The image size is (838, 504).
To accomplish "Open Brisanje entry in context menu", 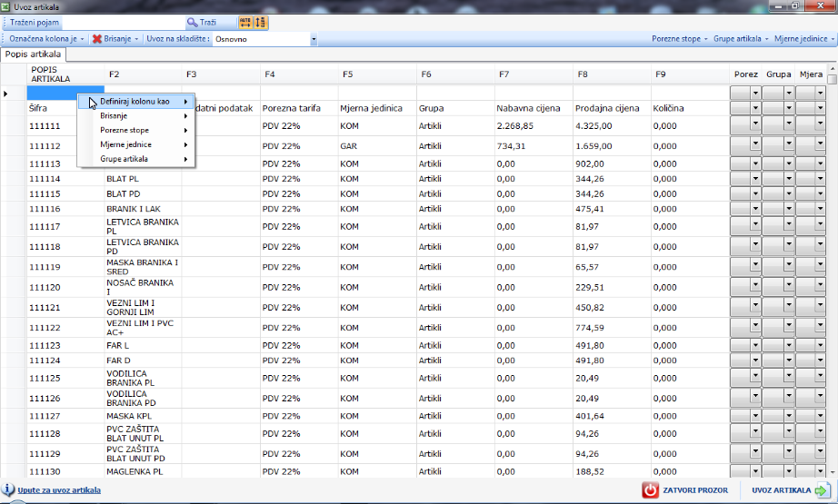I will click(136, 116).
